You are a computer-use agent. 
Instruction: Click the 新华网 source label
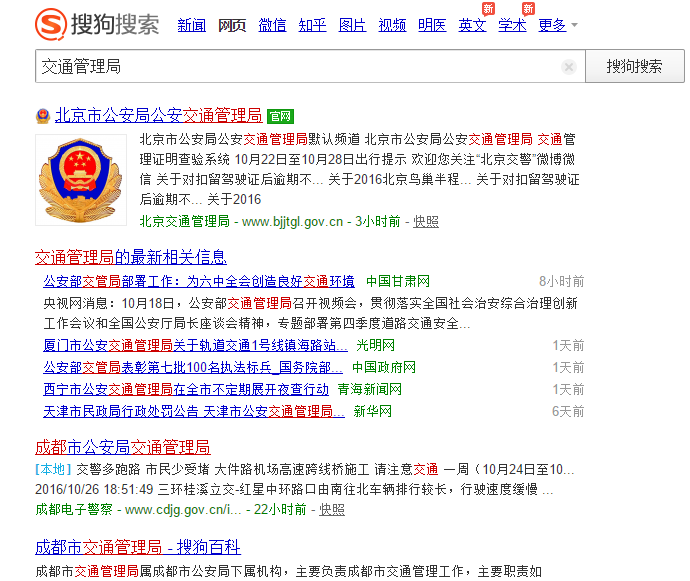[x=373, y=412]
